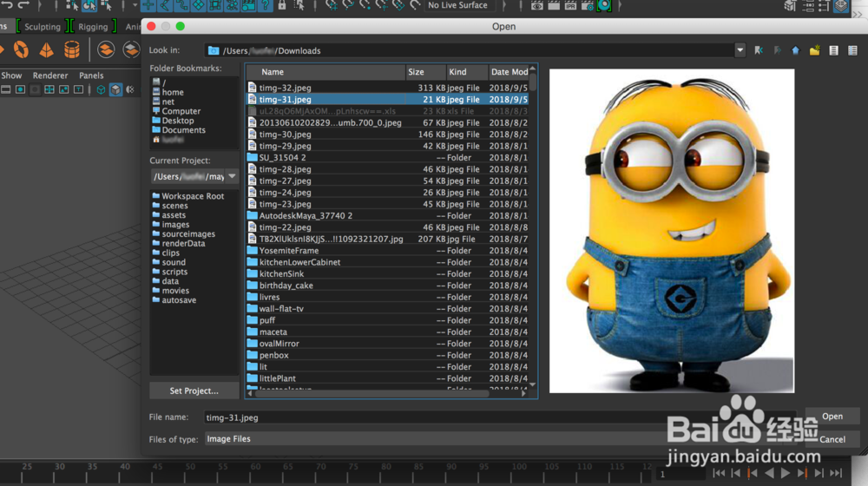Open the Current Project path dropdown
Screen dimensions: 868x486
[232, 176]
